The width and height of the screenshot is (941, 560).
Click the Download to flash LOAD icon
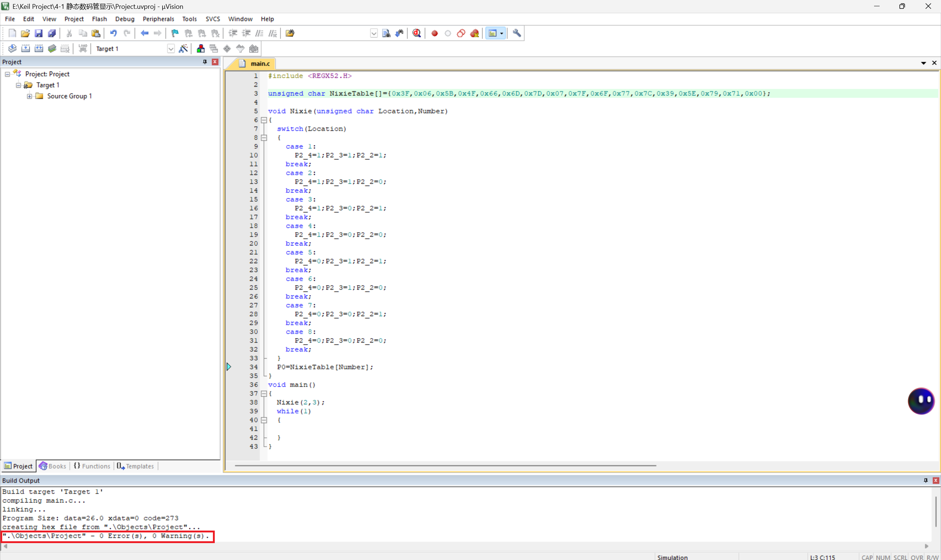pos(83,48)
